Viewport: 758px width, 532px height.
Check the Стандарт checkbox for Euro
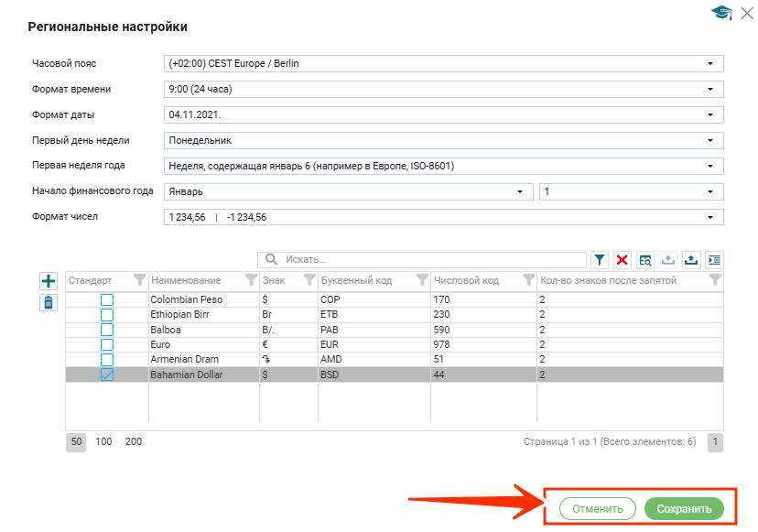coord(107,344)
